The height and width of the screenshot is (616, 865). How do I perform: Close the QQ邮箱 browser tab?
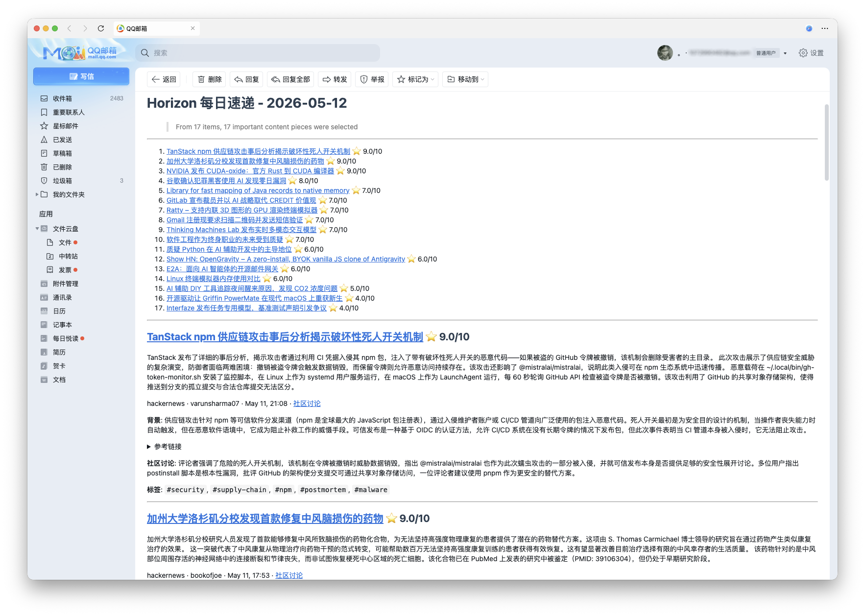point(192,28)
